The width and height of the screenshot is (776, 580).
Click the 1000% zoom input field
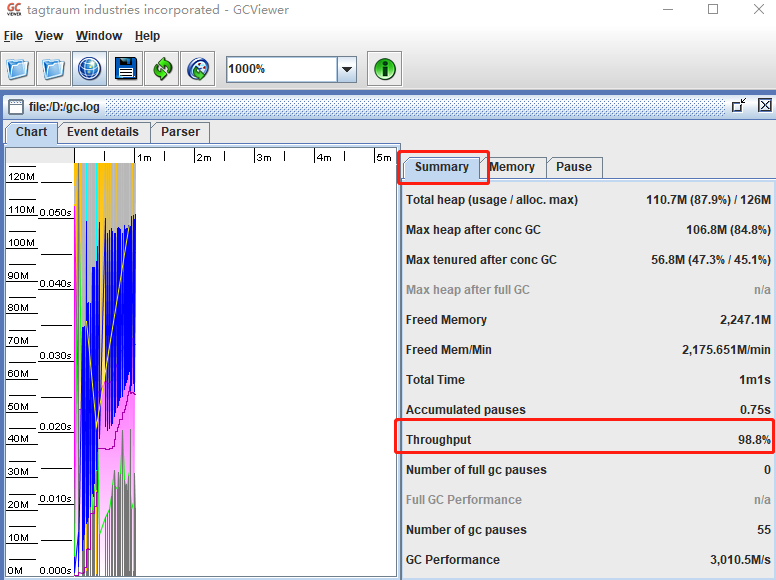coord(282,69)
